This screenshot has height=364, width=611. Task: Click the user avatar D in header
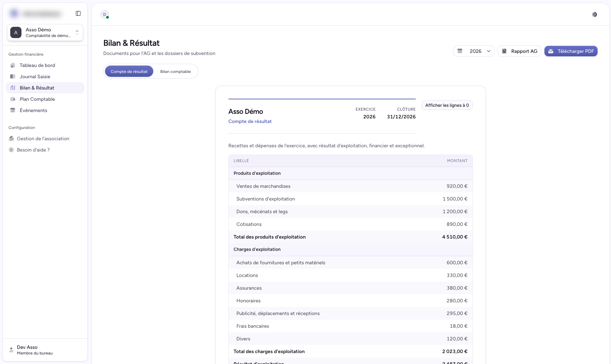[105, 14]
